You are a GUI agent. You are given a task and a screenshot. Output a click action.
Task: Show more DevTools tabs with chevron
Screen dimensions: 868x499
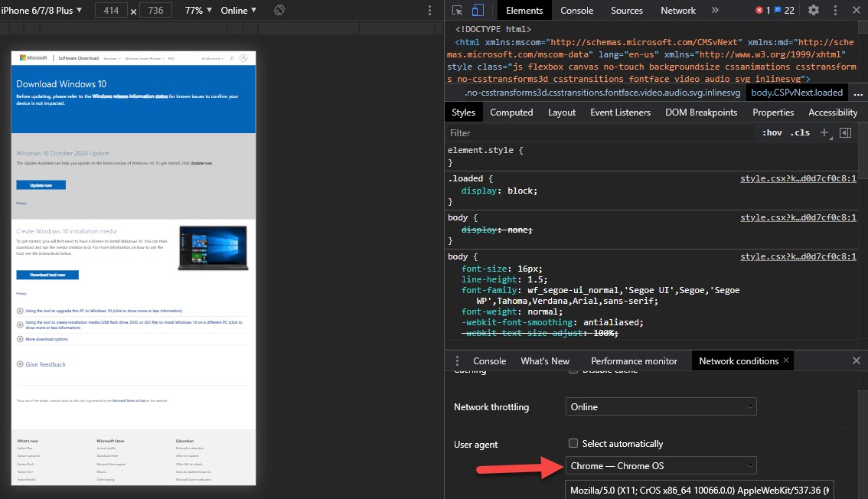pyautogui.click(x=715, y=11)
